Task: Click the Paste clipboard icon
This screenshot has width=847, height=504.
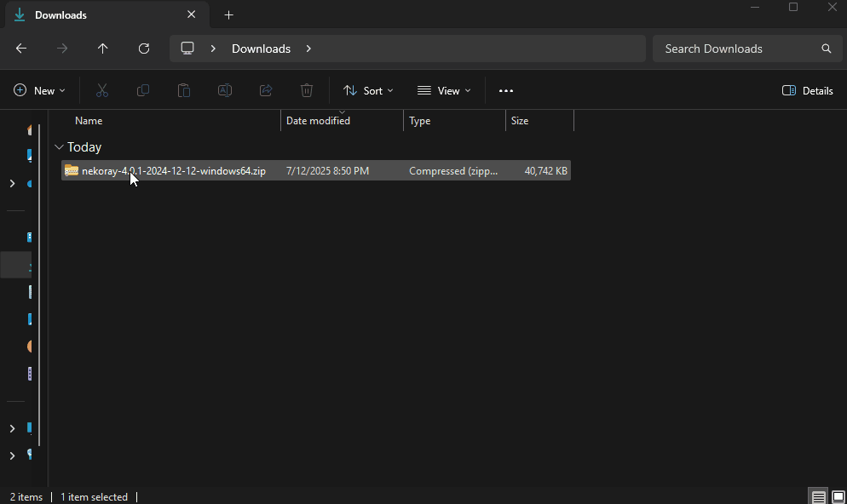Action: [184, 90]
